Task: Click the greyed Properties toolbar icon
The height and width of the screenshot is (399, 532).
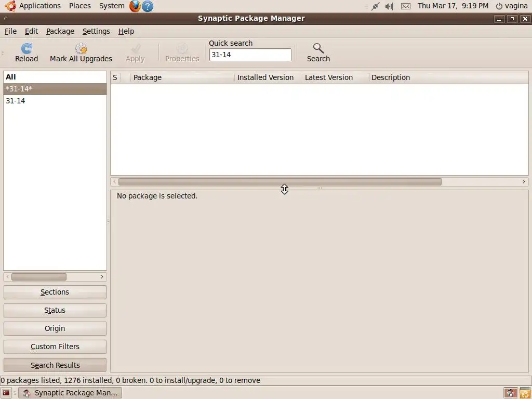Action: 182,48
